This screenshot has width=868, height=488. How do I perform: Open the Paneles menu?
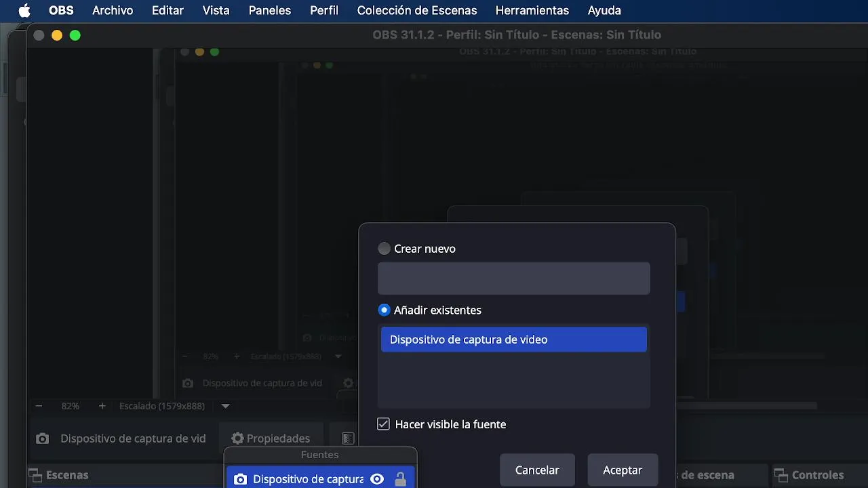click(x=270, y=11)
